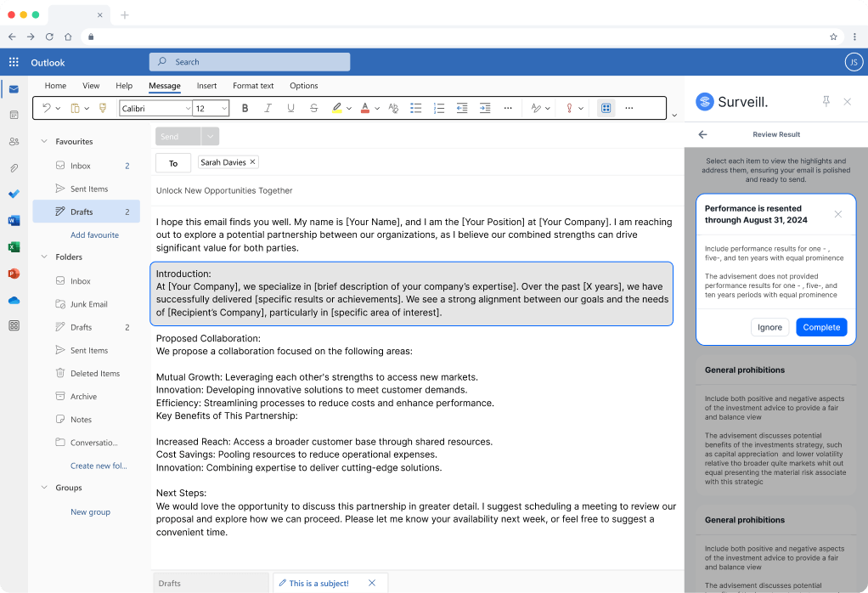The height and width of the screenshot is (593, 868).
Task: Switch to the View tab
Action: coord(91,86)
